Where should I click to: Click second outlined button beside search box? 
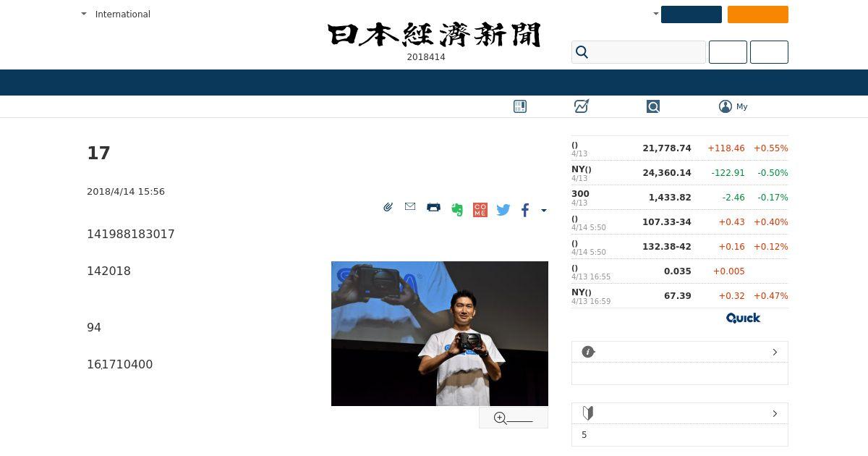point(769,52)
